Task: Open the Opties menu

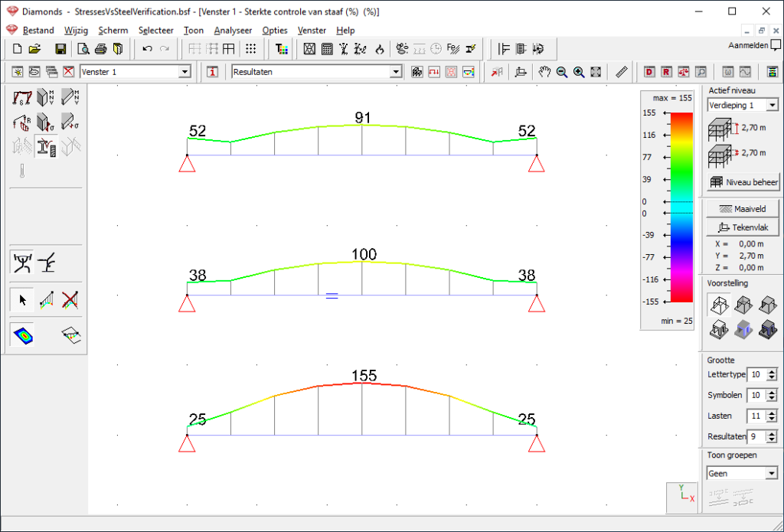Action: click(x=275, y=31)
